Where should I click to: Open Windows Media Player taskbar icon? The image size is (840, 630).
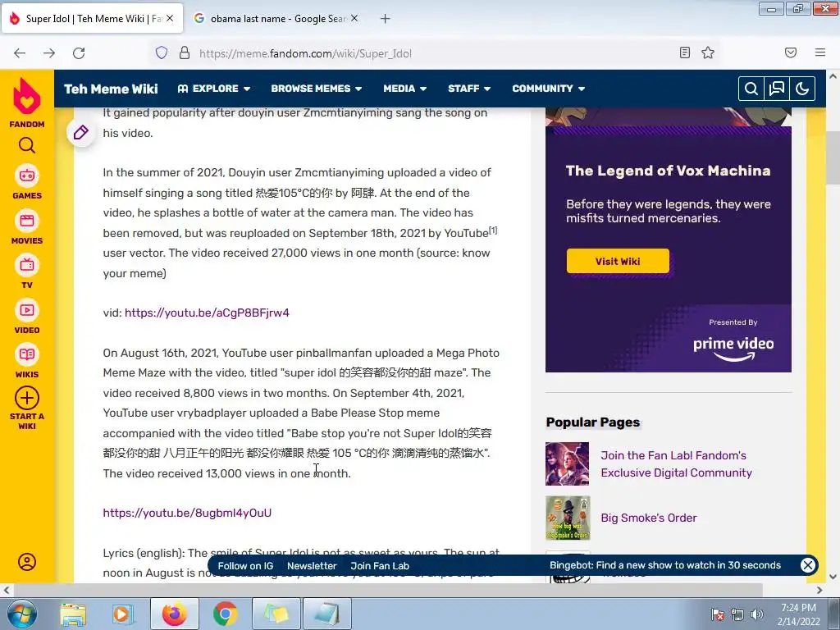click(123, 614)
